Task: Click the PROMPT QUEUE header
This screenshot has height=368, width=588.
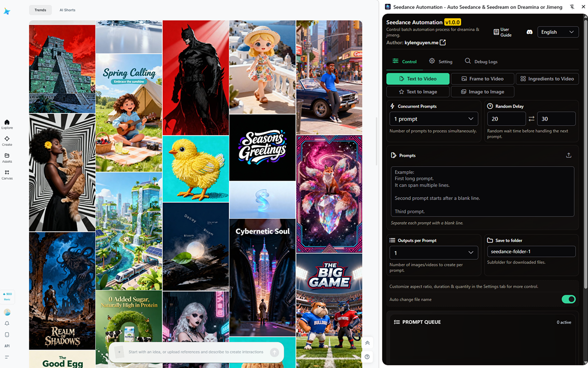Action: [x=417, y=322]
